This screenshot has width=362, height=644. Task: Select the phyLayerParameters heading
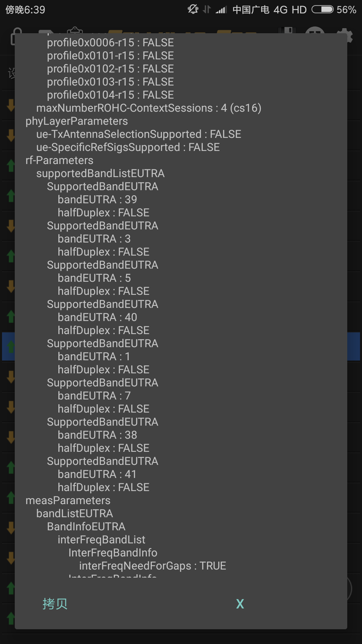click(x=76, y=121)
